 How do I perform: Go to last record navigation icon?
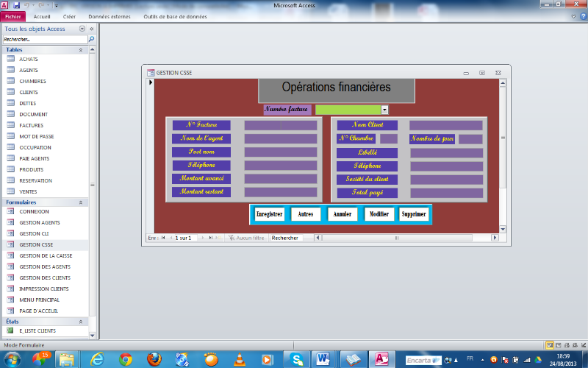pos(211,238)
